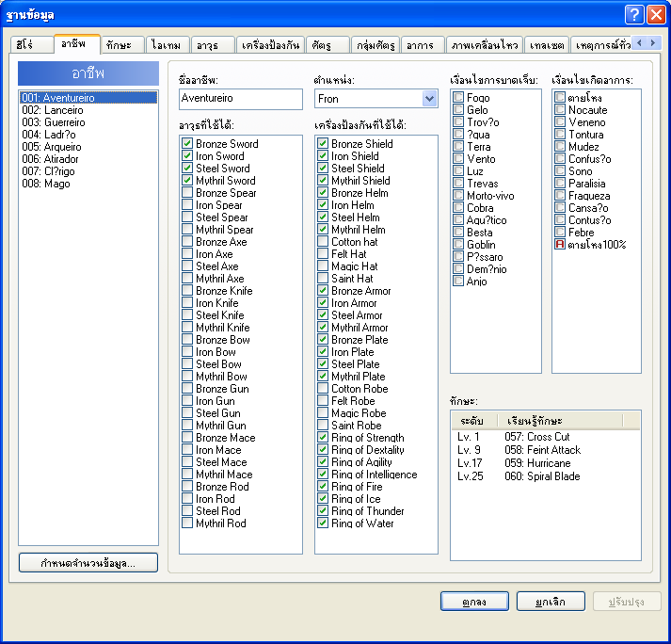Go to the เครื่องป้องกัน tab
Viewport: 671px width, 644px height.
270,45
